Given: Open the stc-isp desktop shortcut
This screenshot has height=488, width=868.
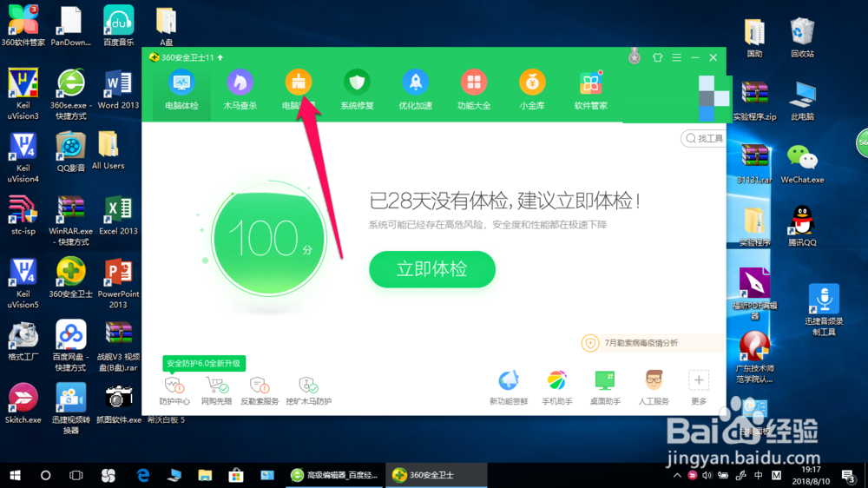Looking at the screenshot, I should click(x=23, y=215).
